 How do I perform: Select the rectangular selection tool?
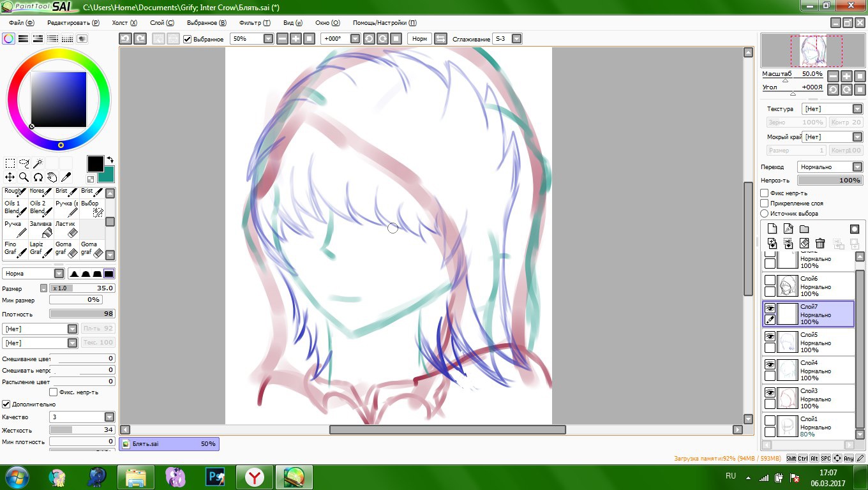point(10,163)
